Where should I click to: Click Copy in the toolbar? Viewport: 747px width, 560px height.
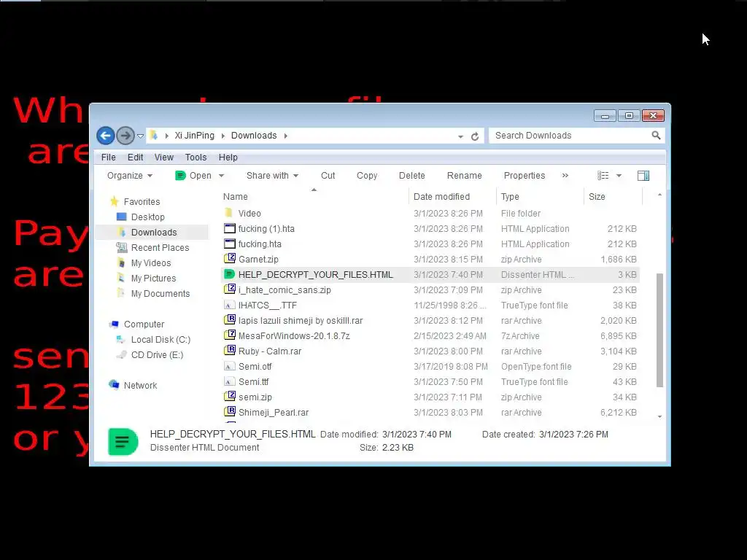point(367,176)
